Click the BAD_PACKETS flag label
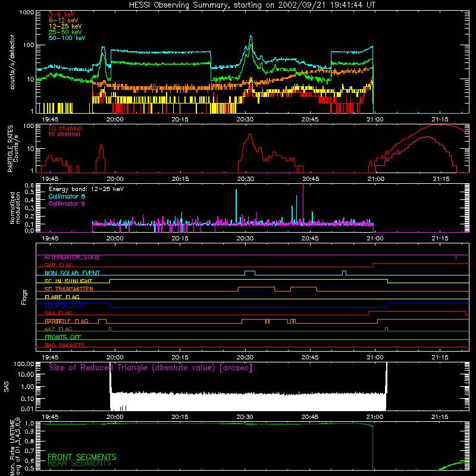Viewport: 476px width, 476px height. (65, 345)
